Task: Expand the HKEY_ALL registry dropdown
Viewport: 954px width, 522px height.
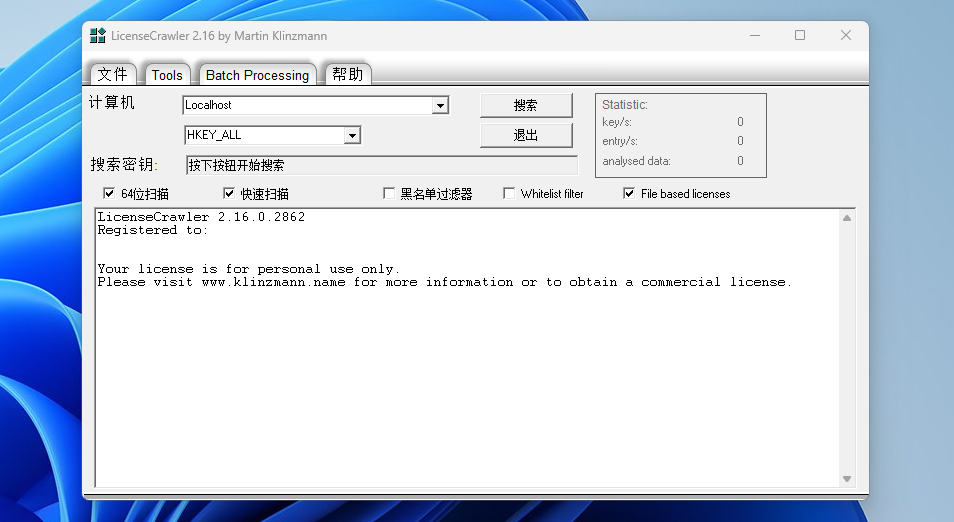Action: click(352, 135)
